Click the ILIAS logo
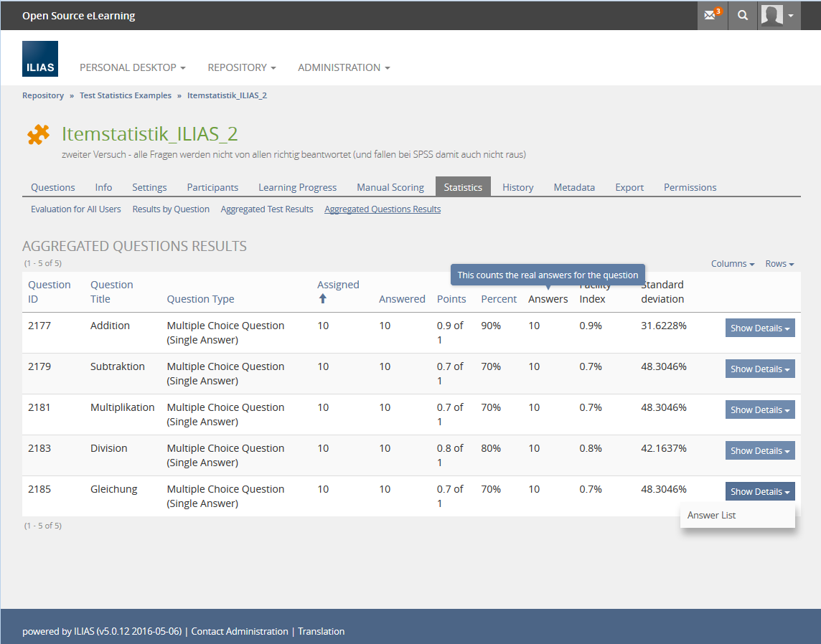Viewport: 821px width, 644px height. pyautogui.click(x=40, y=59)
